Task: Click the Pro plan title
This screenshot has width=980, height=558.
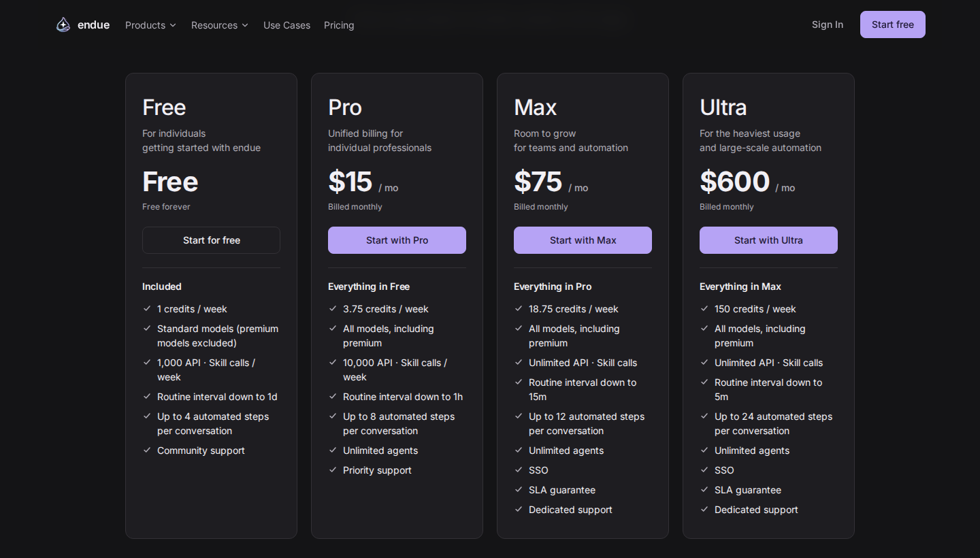Action: click(345, 108)
